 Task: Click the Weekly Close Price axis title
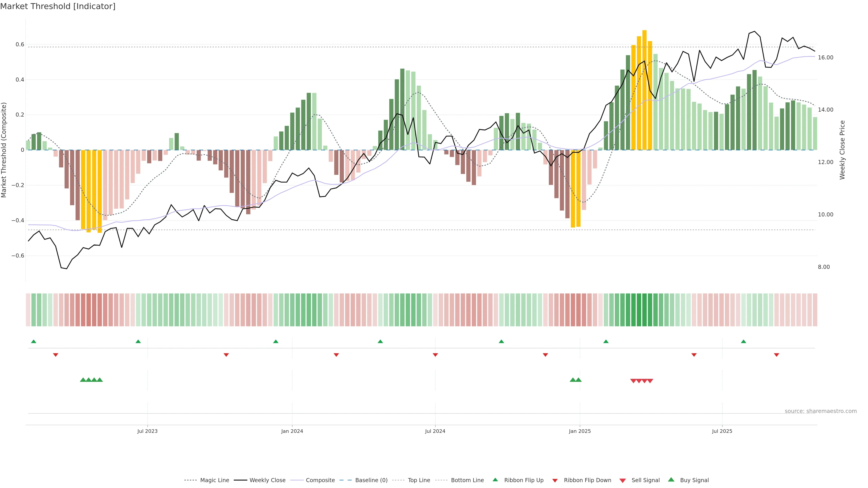842,150
